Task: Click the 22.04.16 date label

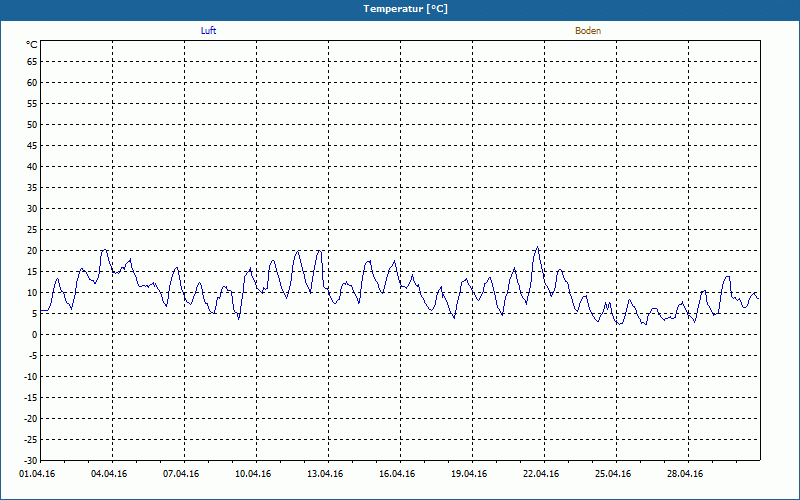Action: (541, 473)
